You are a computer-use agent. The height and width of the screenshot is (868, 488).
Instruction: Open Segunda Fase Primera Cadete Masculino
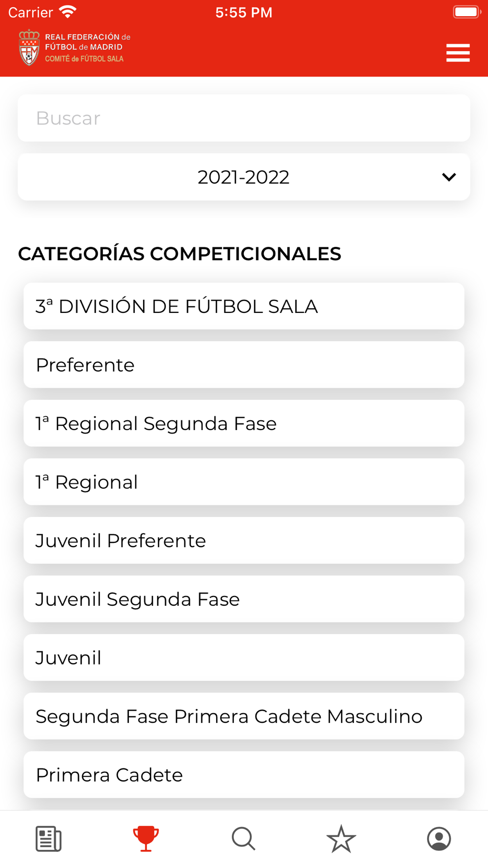tap(244, 716)
